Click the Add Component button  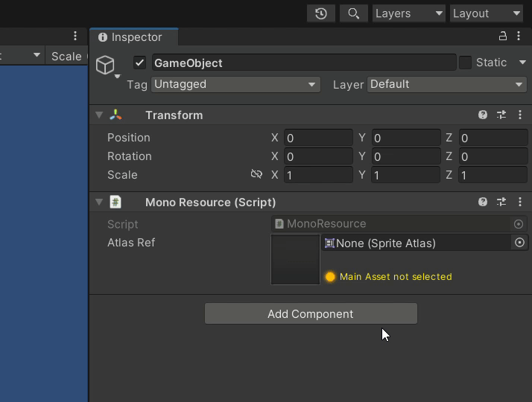tap(311, 314)
